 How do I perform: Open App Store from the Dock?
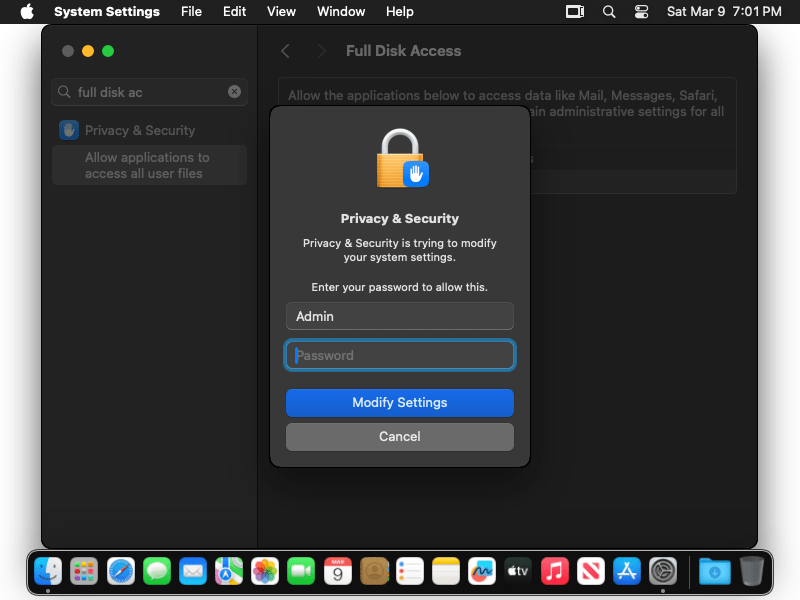click(x=627, y=571)
